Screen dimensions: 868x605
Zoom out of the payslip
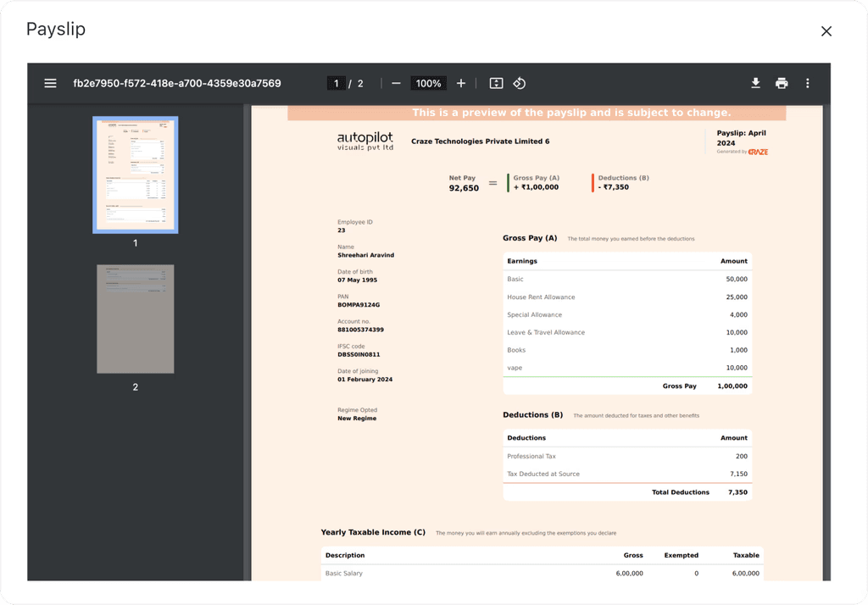pos(395,83)
